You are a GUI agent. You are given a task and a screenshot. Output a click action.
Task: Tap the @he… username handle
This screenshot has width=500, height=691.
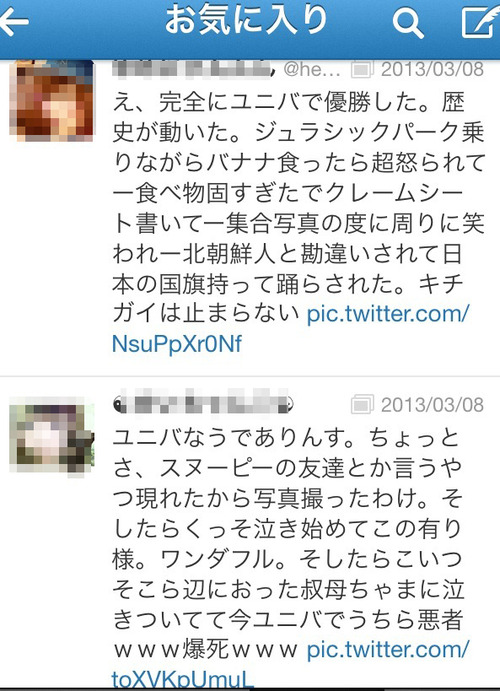(x=311, y=69)
